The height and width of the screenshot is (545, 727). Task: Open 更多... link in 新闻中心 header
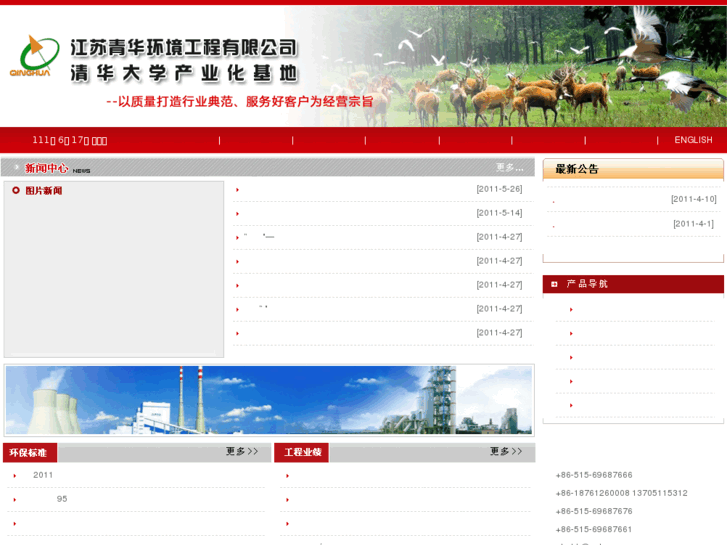pos(510,167)
